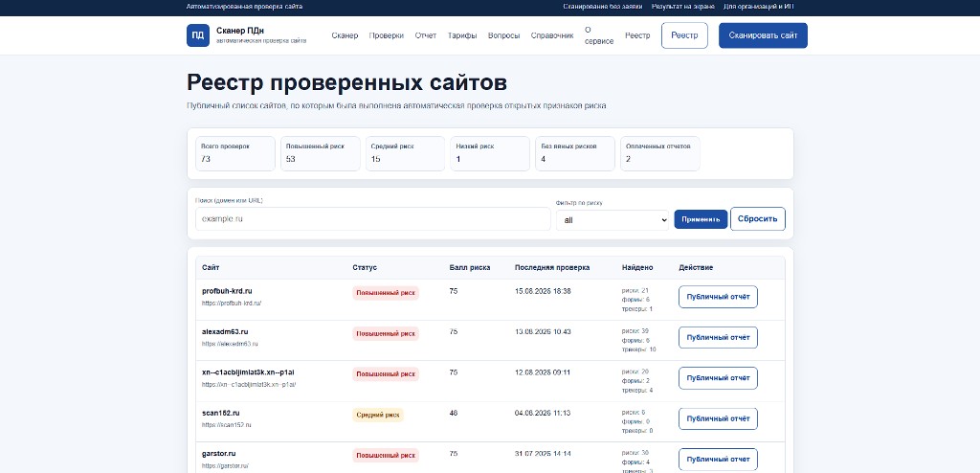This screenshot has height=473, width=980.
Task: Open the Сканер menu item
Action: (345, 35)
